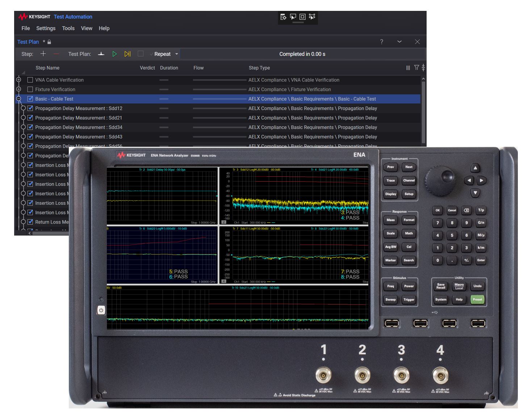Click the open test plan icon
This screenshot has width=528, height=420.
pos(101,54)
